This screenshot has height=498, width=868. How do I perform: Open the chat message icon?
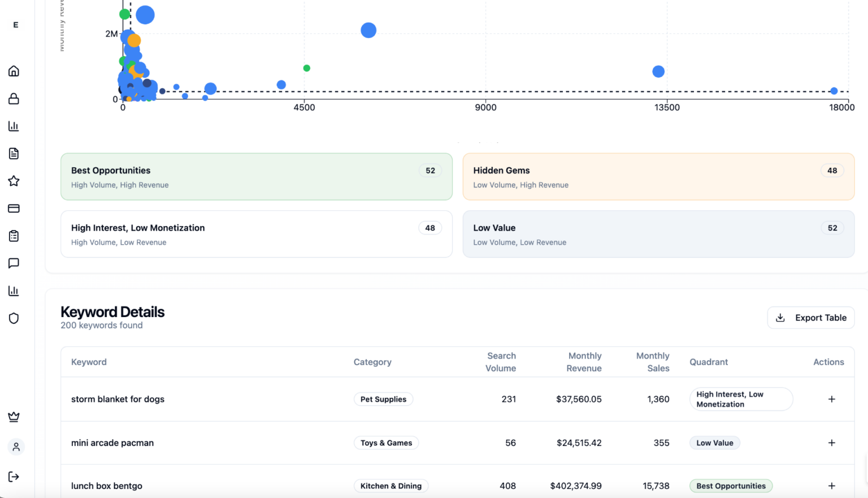(x=14, y=263)
